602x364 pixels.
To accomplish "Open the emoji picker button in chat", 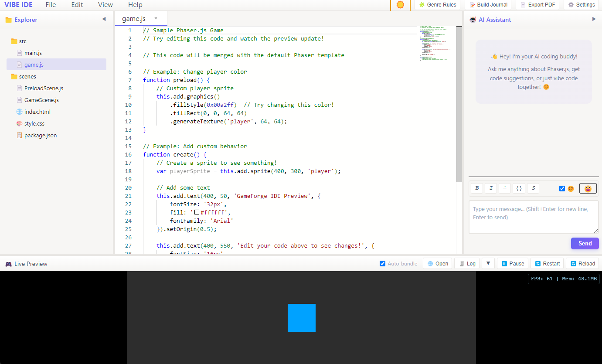I will 588,188.
